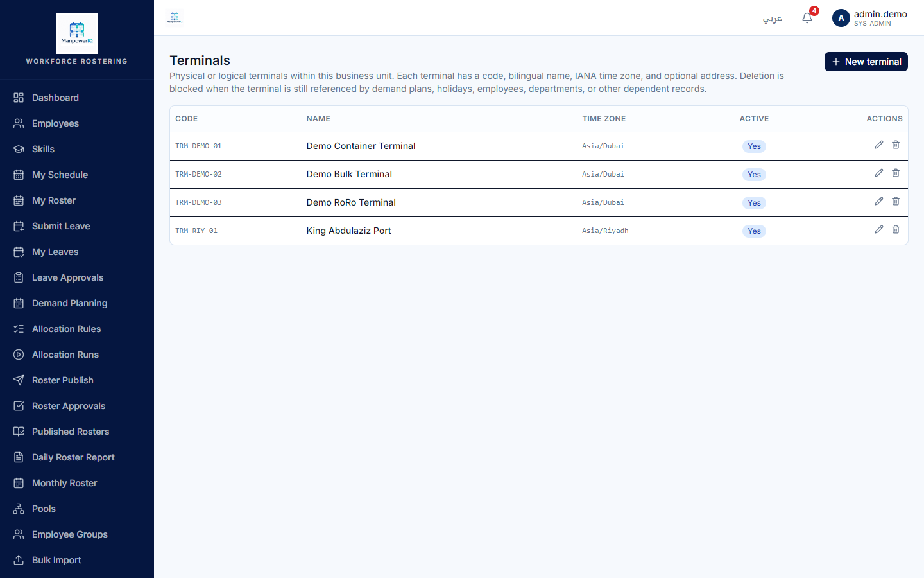
Task: Open Daily Roster Report
Action: point(77,457)
